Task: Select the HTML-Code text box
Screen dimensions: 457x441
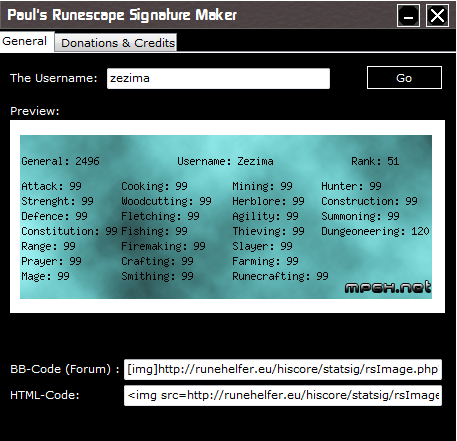Action: 283,395
